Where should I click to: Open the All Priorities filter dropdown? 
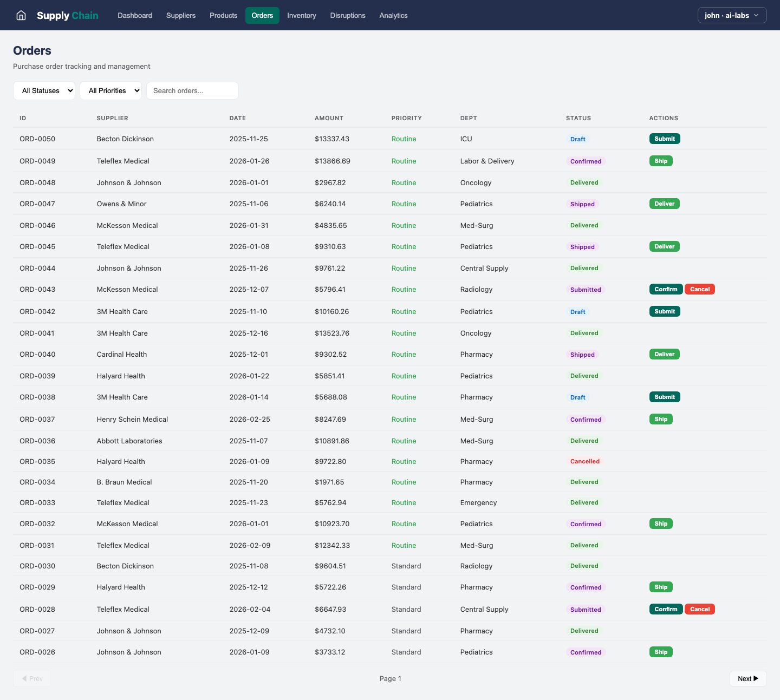click(110, 90)
